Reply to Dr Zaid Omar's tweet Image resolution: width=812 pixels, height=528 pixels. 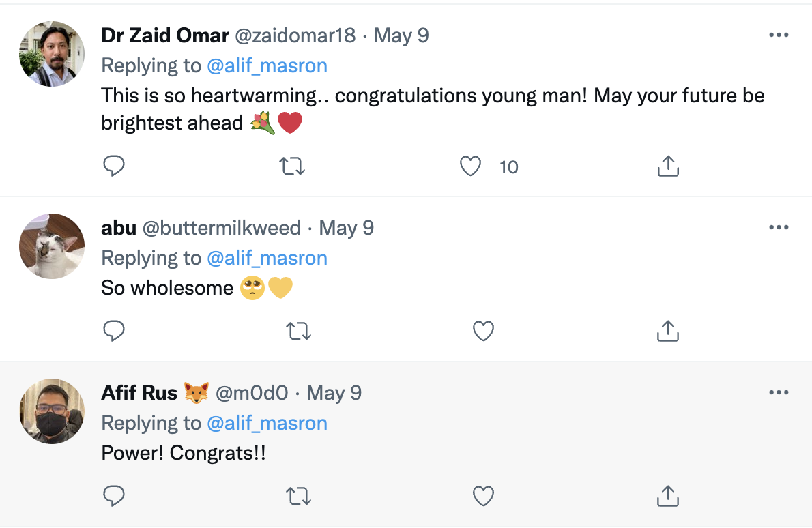point(113,166)
